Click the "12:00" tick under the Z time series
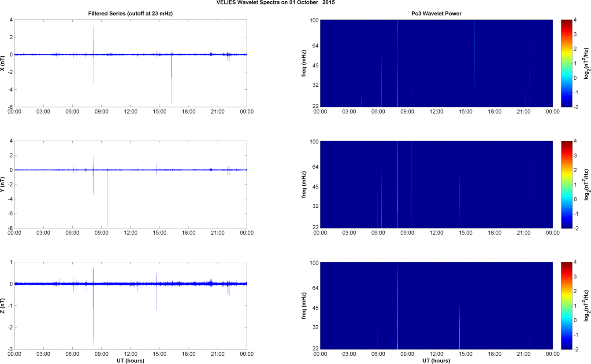The width and height of the screenshot is (591, 364). pyautogui.click(x=130, y=354)
